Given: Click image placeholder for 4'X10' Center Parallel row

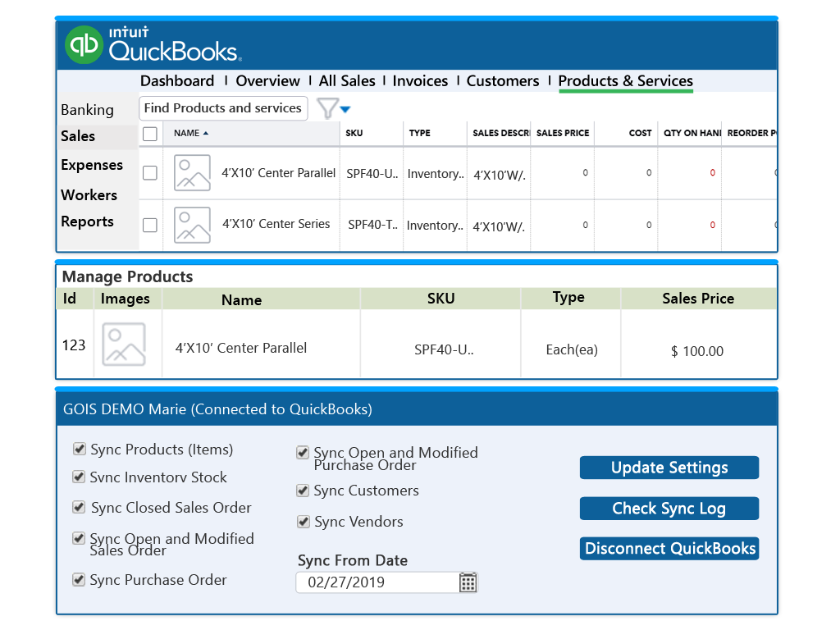Looking at the screenshot, I should click(x=192, y=173).
